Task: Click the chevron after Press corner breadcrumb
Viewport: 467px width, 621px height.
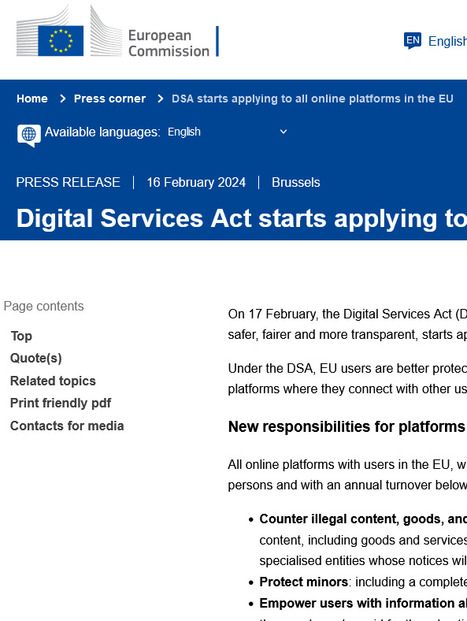Action: pyautogui.click(x=160, y=99)
